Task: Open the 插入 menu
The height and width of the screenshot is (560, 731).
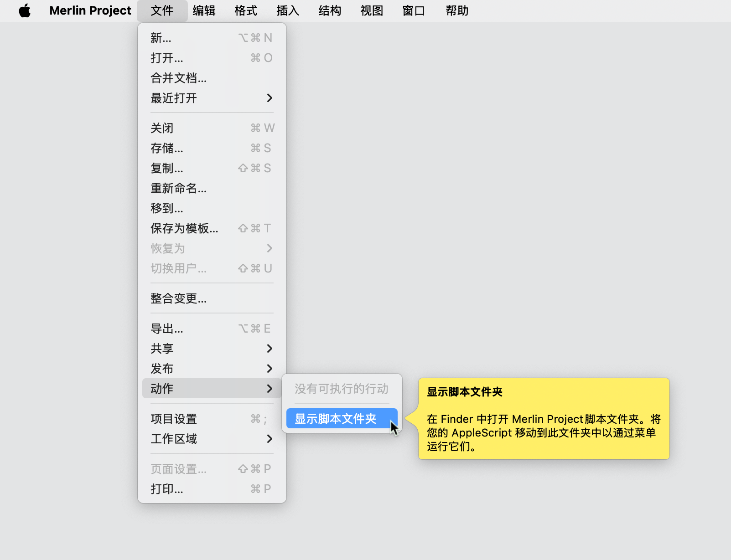Action: click(288, 10)
